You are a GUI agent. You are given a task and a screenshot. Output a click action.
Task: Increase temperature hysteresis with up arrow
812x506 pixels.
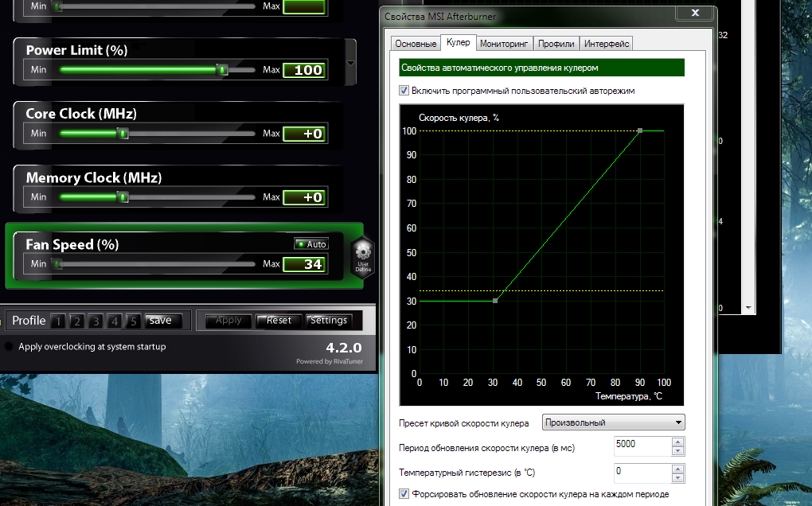coord(678,469)
